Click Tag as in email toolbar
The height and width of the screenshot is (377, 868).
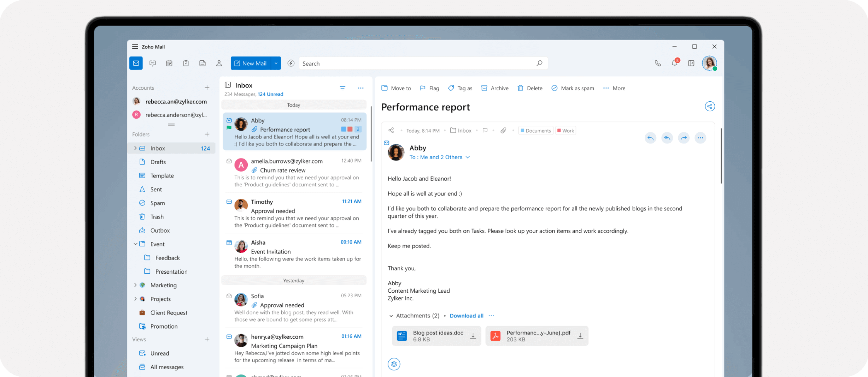pos(460,88)
